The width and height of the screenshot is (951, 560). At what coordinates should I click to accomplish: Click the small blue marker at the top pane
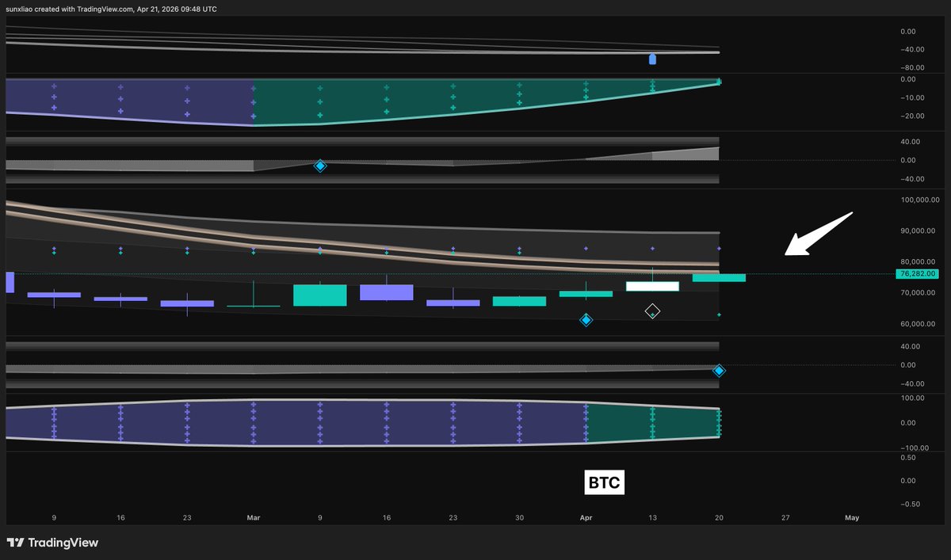(x=651, y=59)
